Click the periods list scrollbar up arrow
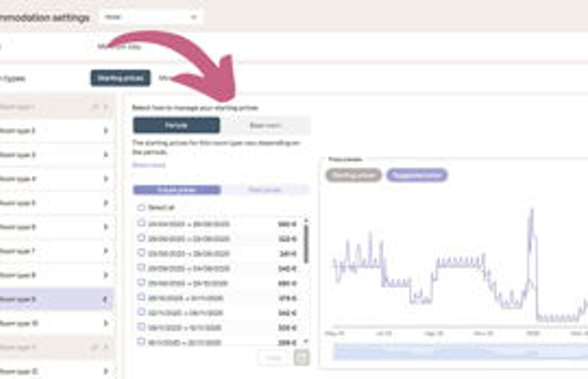The width and height of the screenshot is (588, 379). tap(306, 221)
